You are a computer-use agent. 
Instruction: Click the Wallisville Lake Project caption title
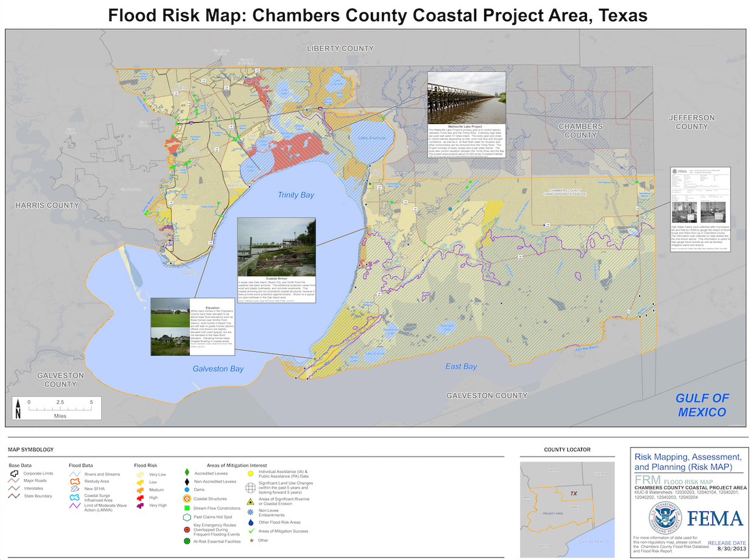point(466,127)
